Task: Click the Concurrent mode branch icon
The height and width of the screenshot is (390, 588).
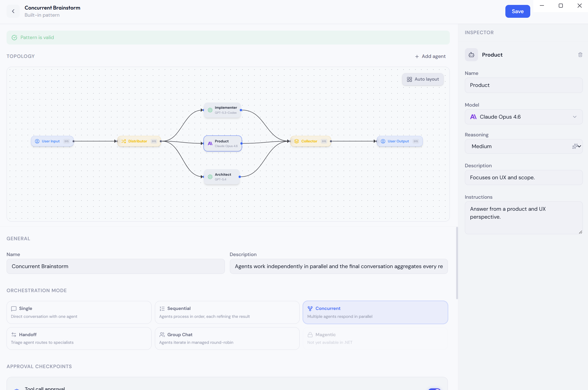Action: pyautogui.click(x=310, y=309)
